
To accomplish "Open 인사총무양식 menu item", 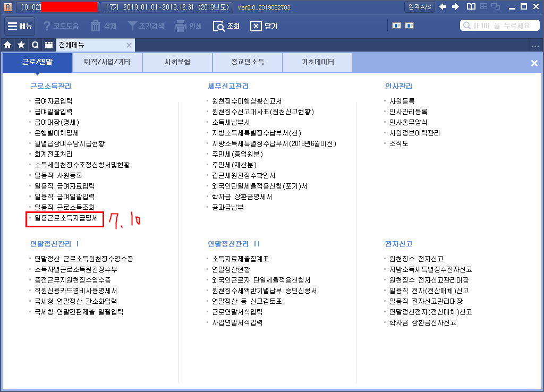I will (409, 123).
